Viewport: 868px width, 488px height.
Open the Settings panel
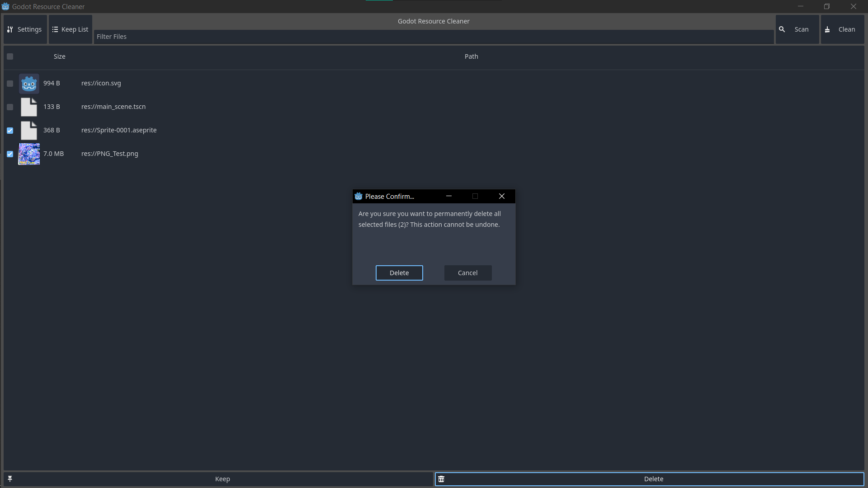coord(25,29)
